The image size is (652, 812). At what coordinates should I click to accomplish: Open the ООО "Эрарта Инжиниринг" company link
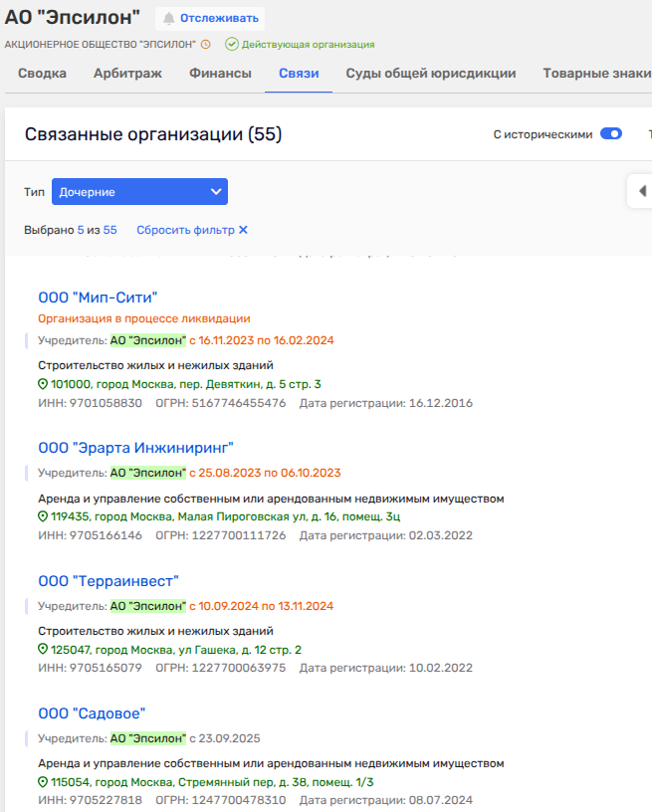(135, 448)
